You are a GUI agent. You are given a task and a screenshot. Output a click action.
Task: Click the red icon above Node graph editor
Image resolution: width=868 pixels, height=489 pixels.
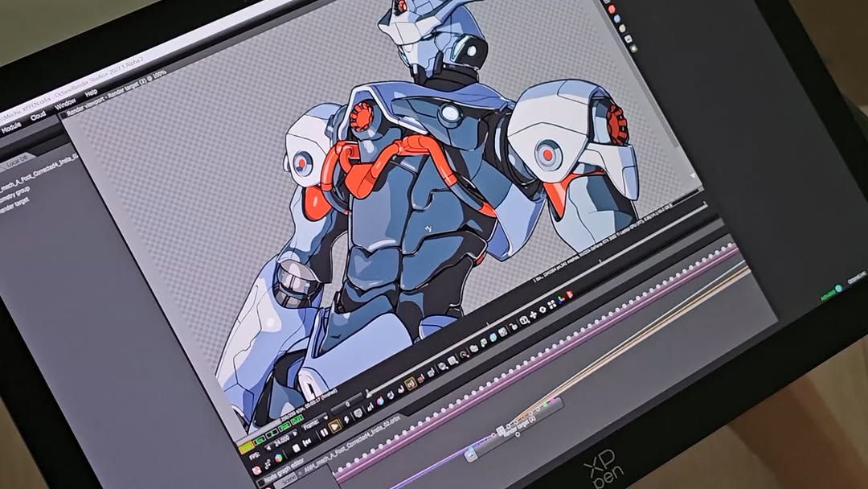257,471
